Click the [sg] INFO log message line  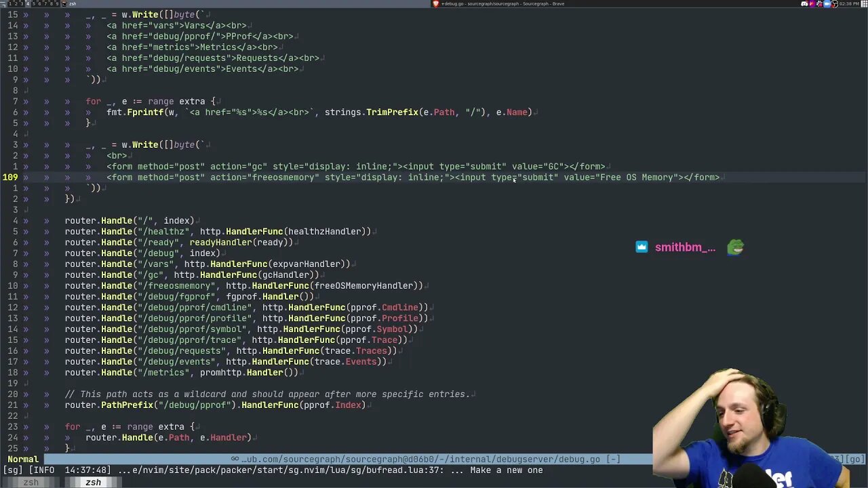pyautogui.click(x=273, y=470)
